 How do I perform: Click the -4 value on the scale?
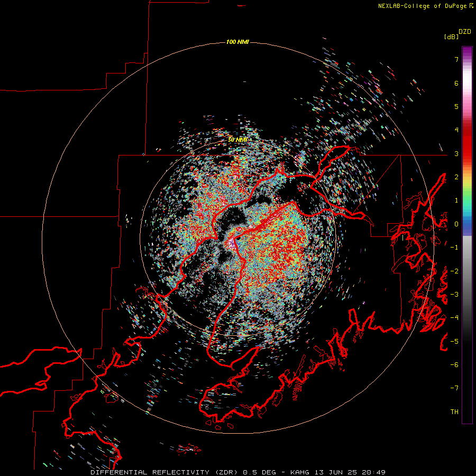[454, 318]
